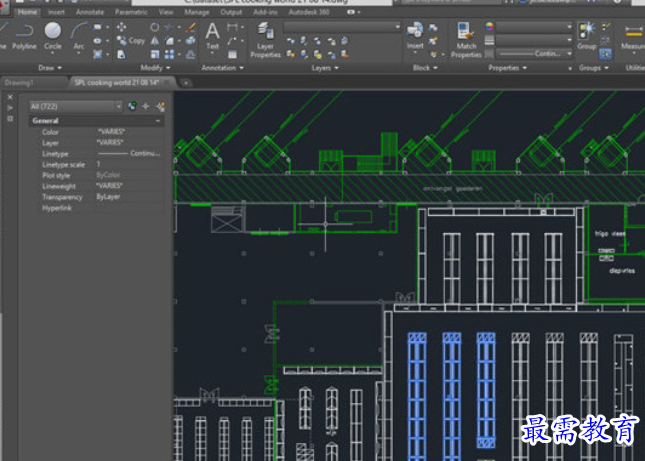Expand the Layers panel dropdown
This screenshot has height=461, width=645.
pos(325,68)
